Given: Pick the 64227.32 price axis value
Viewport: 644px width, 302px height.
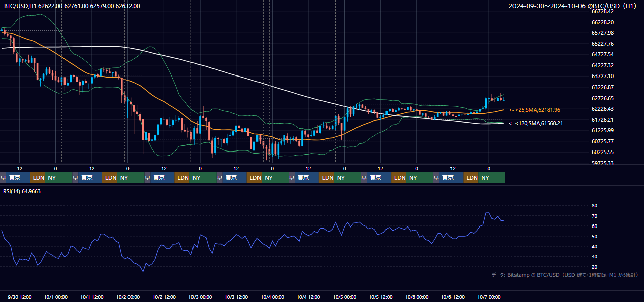Looking at the screenshot, I should (x=602, y=65).
